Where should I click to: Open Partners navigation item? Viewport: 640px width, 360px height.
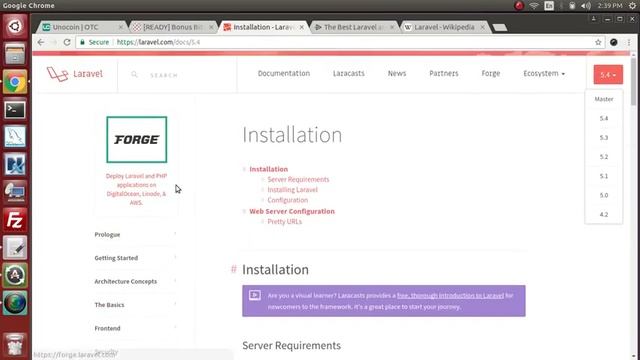[444, 73]
